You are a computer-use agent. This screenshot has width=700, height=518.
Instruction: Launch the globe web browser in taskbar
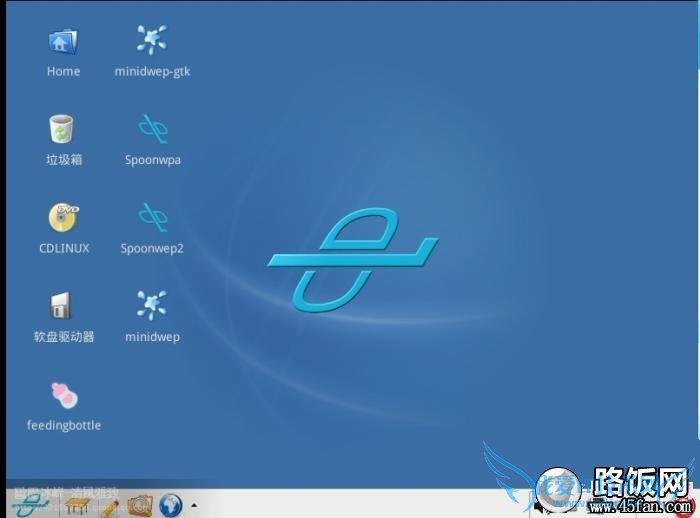point(171,505)
